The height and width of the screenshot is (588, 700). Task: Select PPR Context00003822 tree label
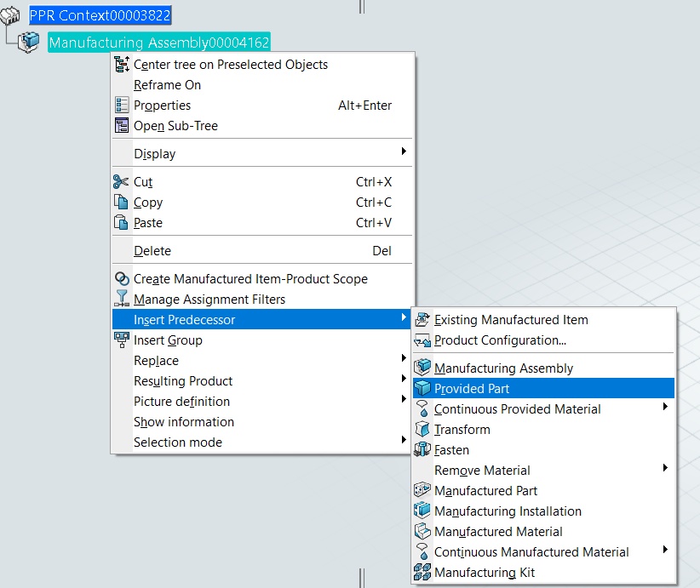point(100,15)
